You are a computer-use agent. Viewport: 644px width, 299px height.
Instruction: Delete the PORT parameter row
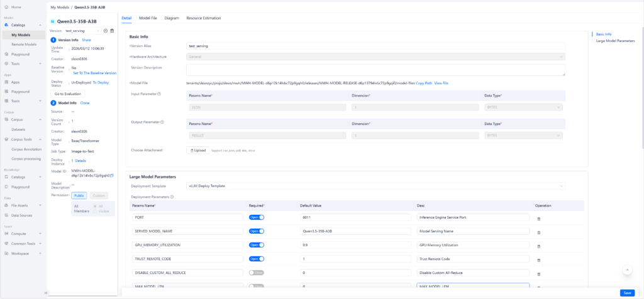pyautogui.click(x=538, y=218)
